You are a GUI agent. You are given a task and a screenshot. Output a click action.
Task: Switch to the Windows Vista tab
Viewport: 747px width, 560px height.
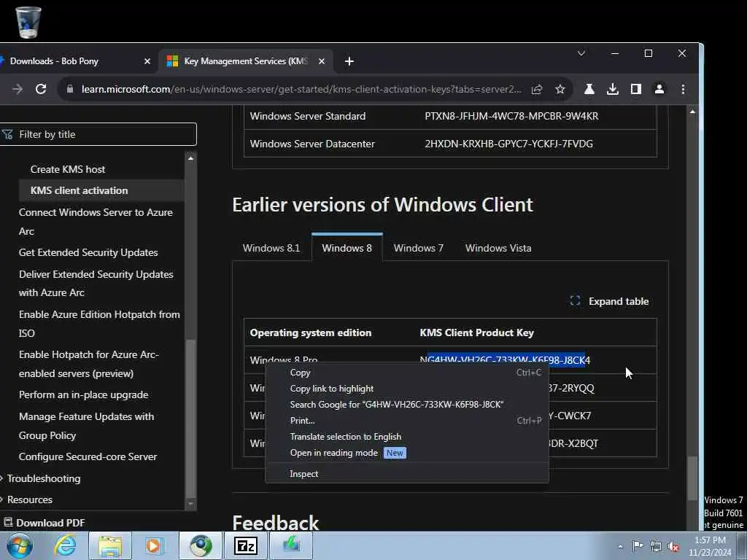498,248
